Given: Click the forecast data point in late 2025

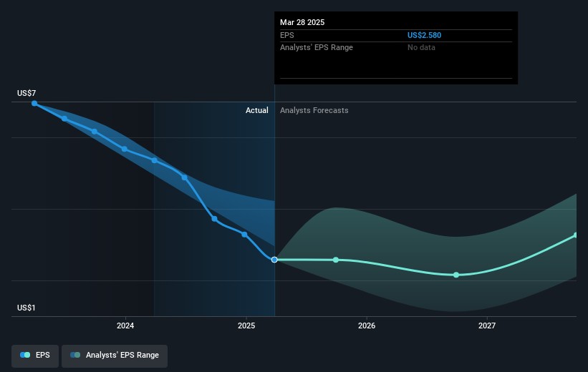Looking at the screenshot, I should pyautogui.click(x=335, y=260).
